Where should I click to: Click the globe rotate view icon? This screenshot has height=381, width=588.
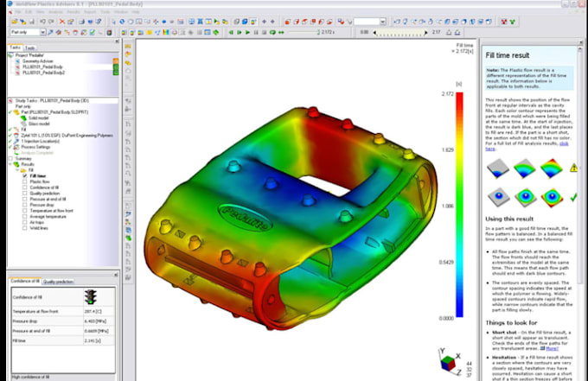click(x=122, y=22)
